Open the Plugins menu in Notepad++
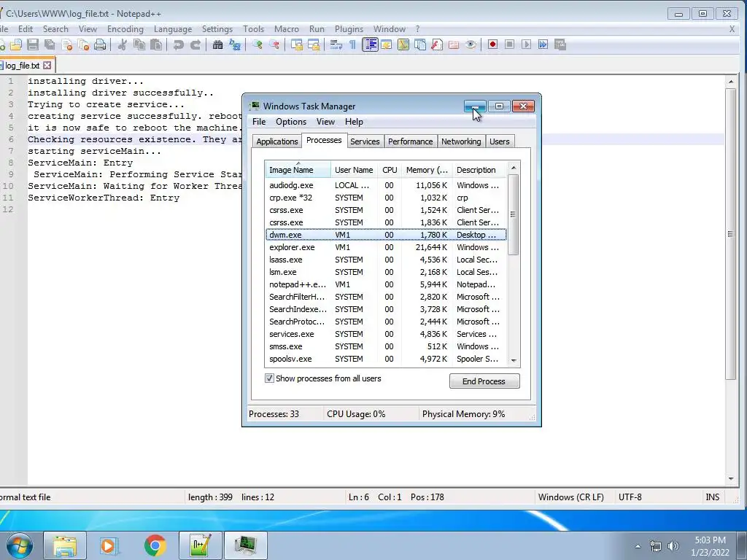 tap(349, 29)
